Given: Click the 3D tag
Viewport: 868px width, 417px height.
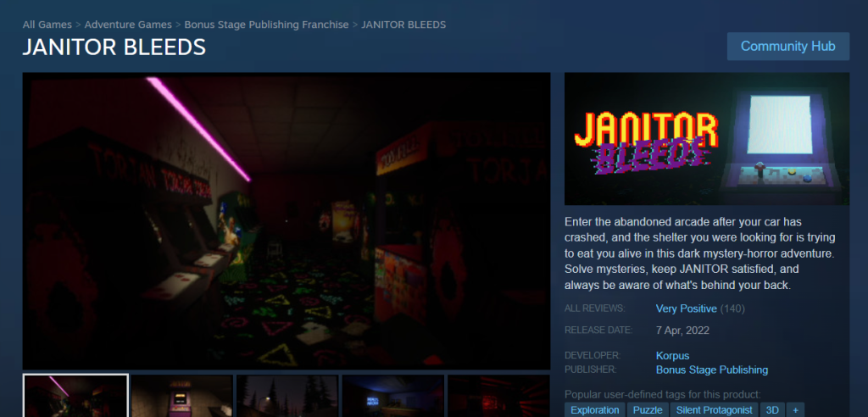Looking at the screenshot, I should 771,410.
